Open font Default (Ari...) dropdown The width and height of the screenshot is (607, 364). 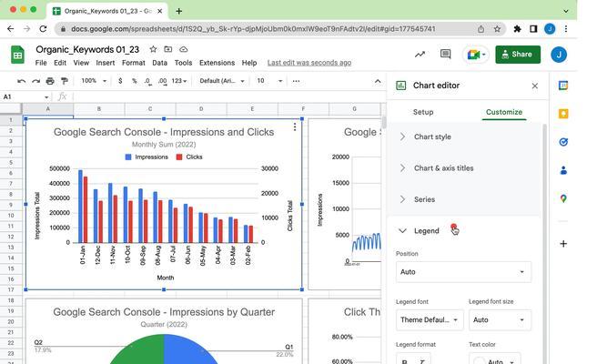click(x=222, y=81)
